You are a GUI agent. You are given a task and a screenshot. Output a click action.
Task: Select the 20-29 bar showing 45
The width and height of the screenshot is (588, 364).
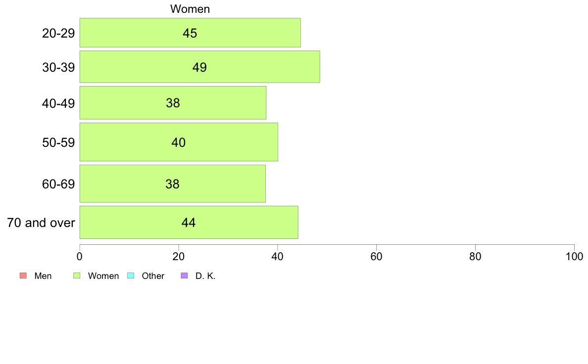190,33
